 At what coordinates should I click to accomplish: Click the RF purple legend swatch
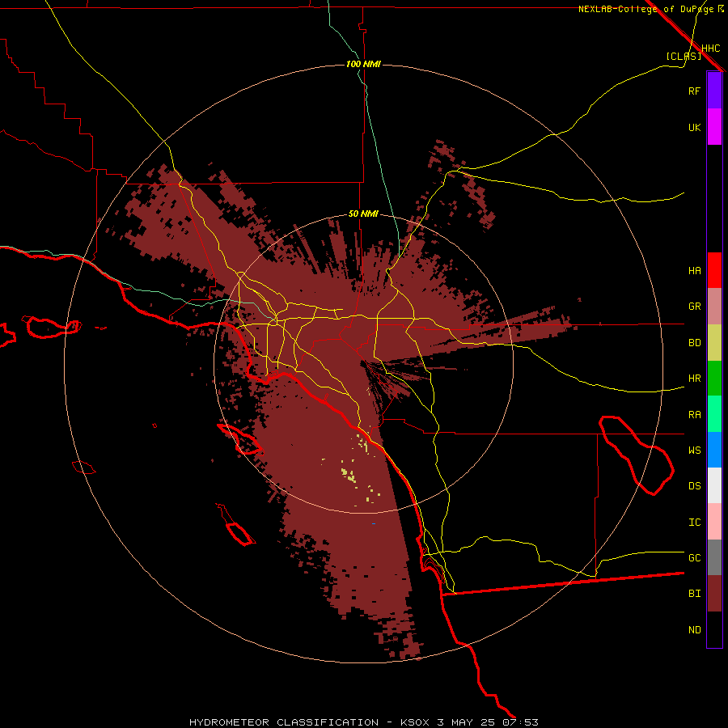[714, 91]
